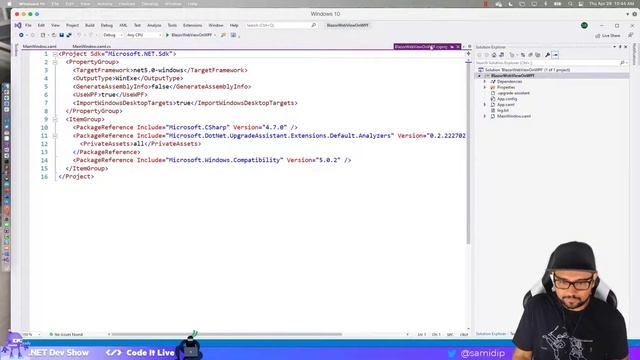Screen dimensions: 640x360
Task: Select the App.config file
Action: (507, 99)
